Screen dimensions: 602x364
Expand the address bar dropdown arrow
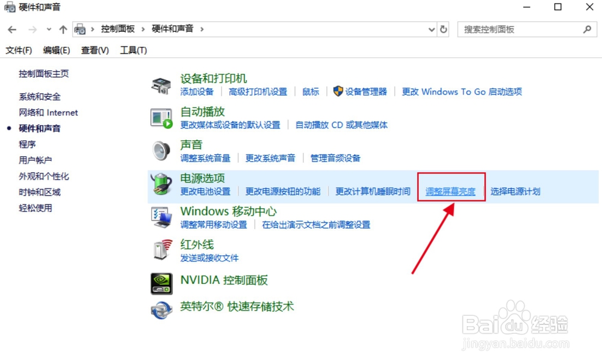(430, 29)
